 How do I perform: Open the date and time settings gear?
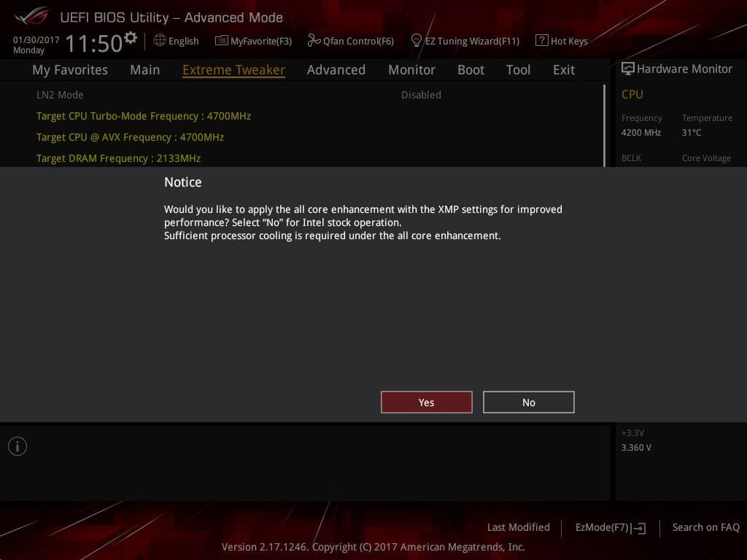point(131,38)
